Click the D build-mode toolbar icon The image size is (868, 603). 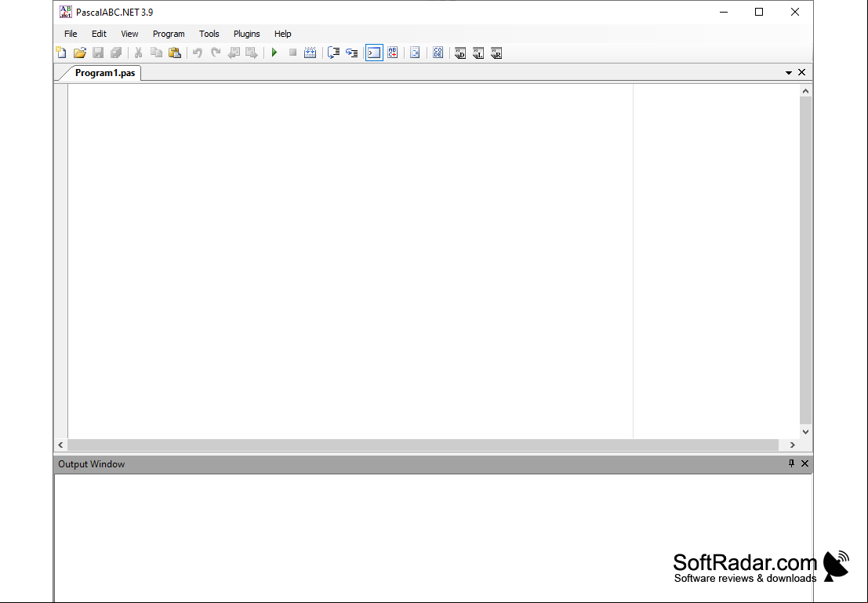(x=460, y=53)
